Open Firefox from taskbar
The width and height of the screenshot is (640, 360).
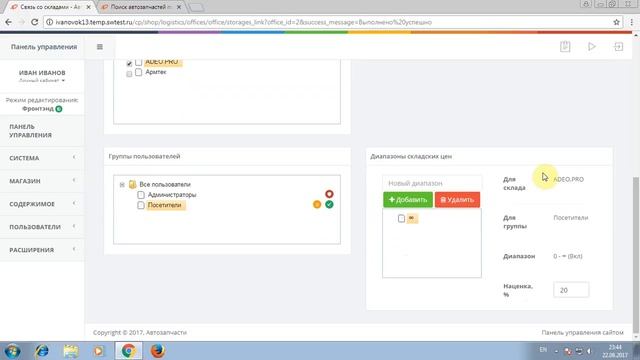[158, 351]
